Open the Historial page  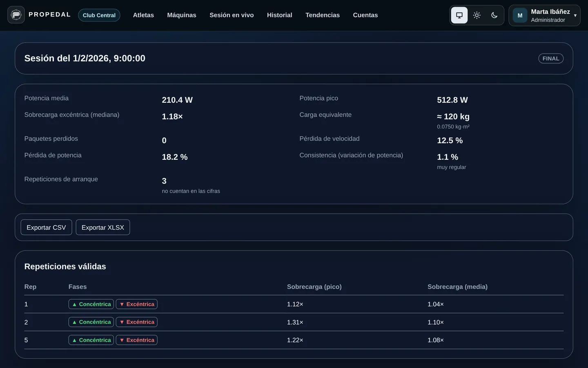tap(280, 15)
